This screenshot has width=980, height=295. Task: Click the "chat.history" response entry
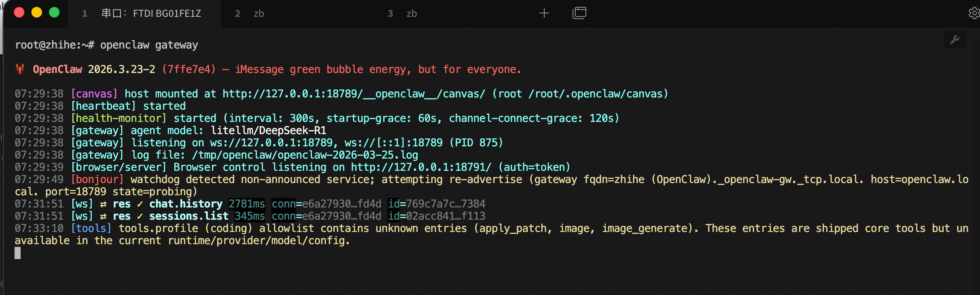(x=186, y=204)
